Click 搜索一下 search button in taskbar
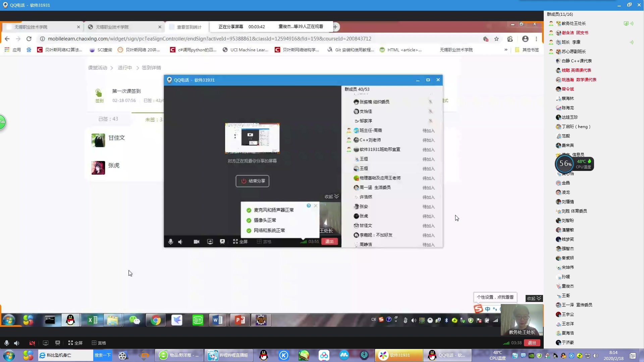Image resolution: width=644 pixels, height=362 pixels. click(x=102, y=355)
